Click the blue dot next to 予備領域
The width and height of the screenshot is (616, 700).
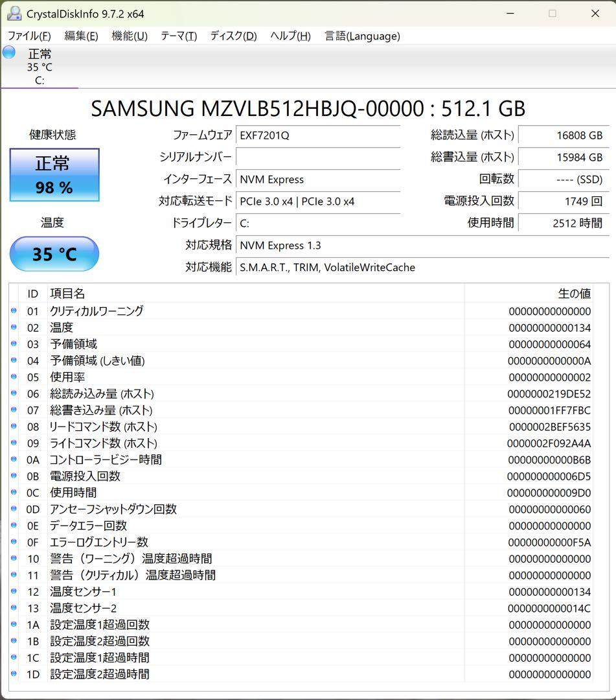pos(14,344)
